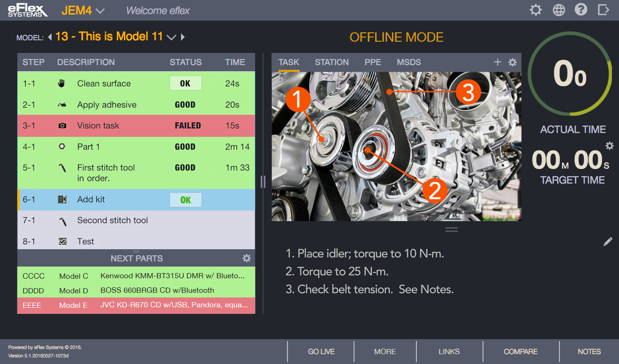Image resolution: width=619 pixels, height=364 pixels.
Task: Toggle OK status on Add kit step
Action: click(186, 200)
